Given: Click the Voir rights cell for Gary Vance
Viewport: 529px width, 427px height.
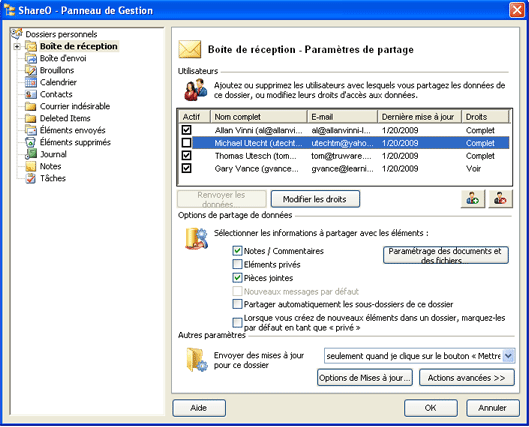Looking at the screenshot, I should [x=473, y=169].
